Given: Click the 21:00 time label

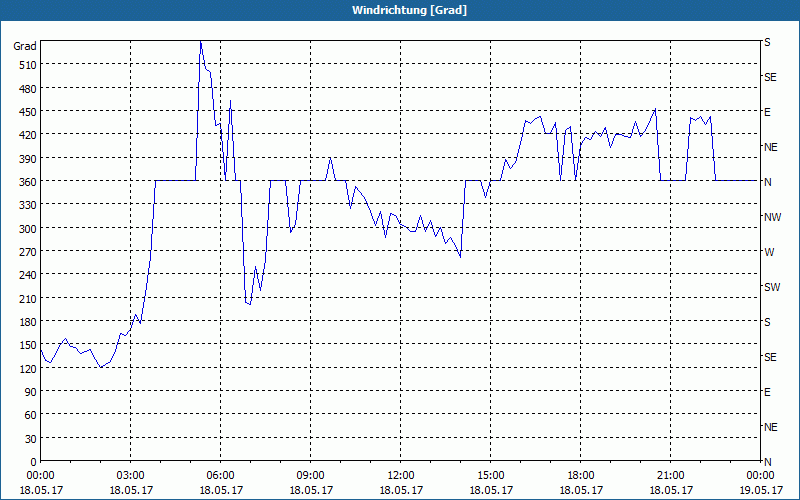Looking at the screenshot, I should (670, 476).
